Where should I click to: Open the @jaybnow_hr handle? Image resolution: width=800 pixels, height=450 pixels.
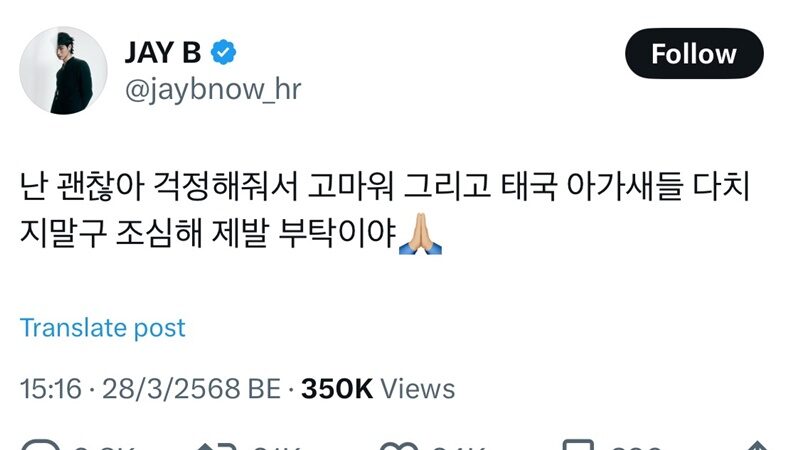(213, 89)
